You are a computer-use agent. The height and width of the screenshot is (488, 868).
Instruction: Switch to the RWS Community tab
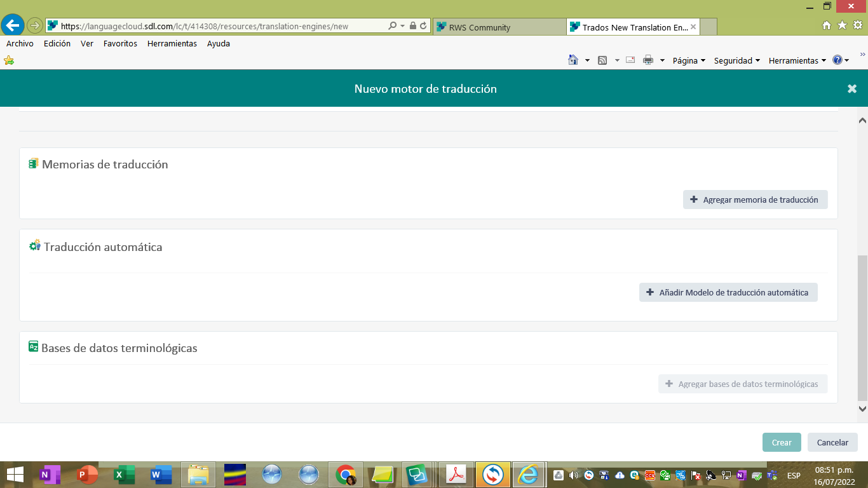pyautogui.click(x=480, y=27)
